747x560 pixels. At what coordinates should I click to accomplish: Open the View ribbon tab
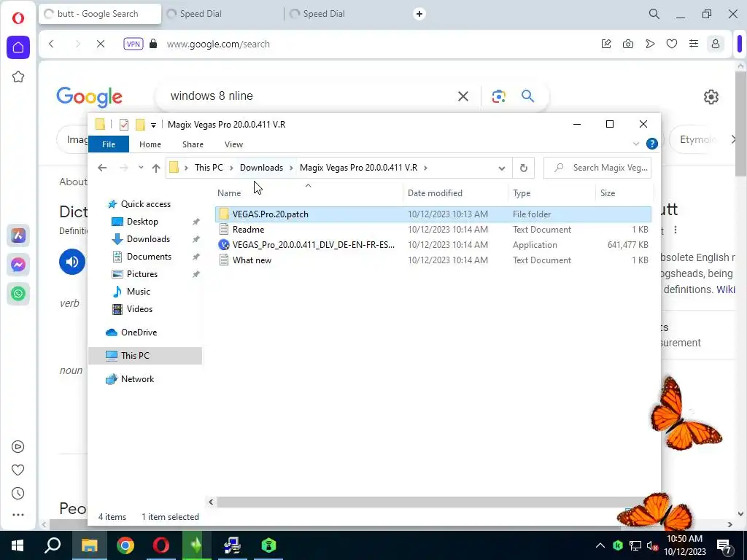(233, 144)
